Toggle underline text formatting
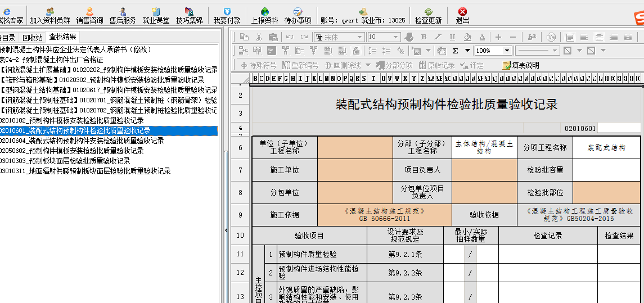The height and width of the screenshot is (303, 644). 453,37
